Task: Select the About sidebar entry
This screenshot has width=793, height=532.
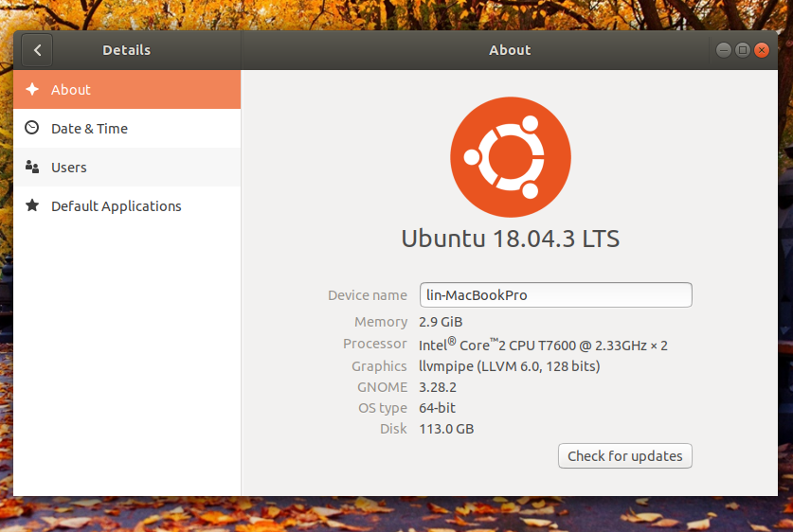Action: point(127,89)
